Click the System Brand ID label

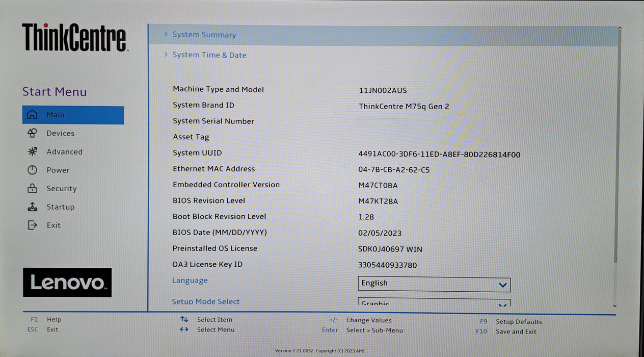point(204,105)
